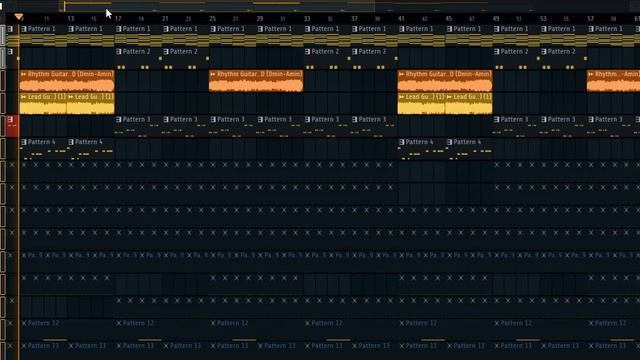This screenshot has height=360, width=640.
Task: Click the Pattern 1 label at bar 37
Action: [x=373, y=29]
